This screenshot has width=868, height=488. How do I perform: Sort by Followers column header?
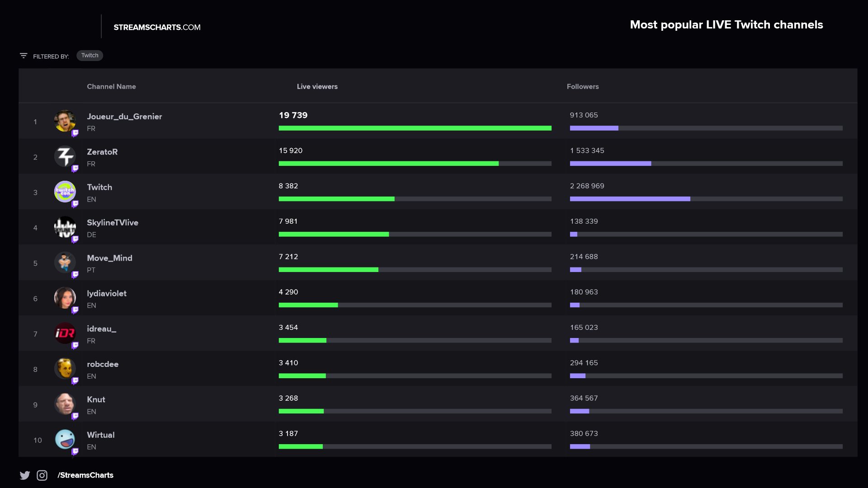pos(582,86)
